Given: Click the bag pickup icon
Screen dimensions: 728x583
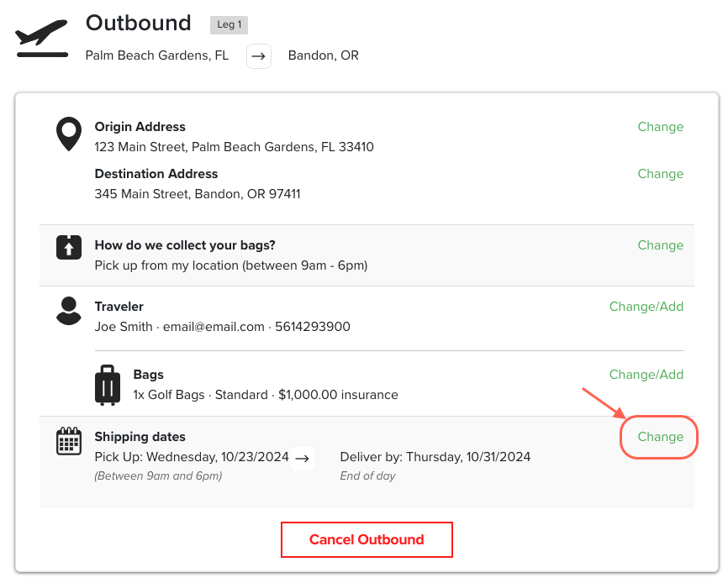Looking at the screenshot, I should click(69, 247).
